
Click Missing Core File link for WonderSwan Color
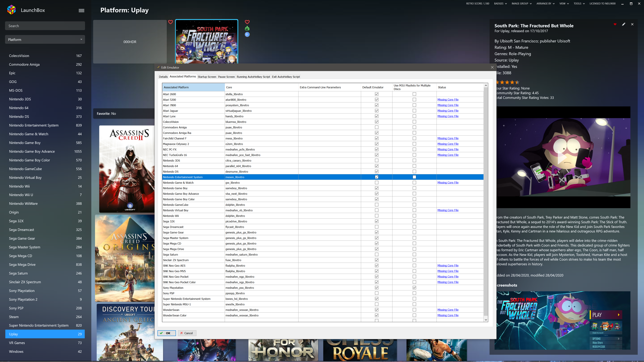pyautogui.click(x=448, y=316)
